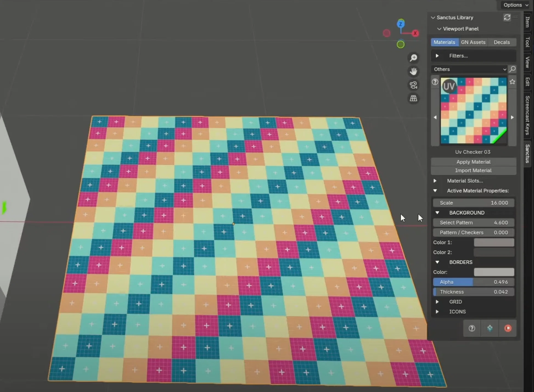This screenshot has width=534, height=392.
Task: Click the Z axis gizmo handle
Action: [401, 24]
